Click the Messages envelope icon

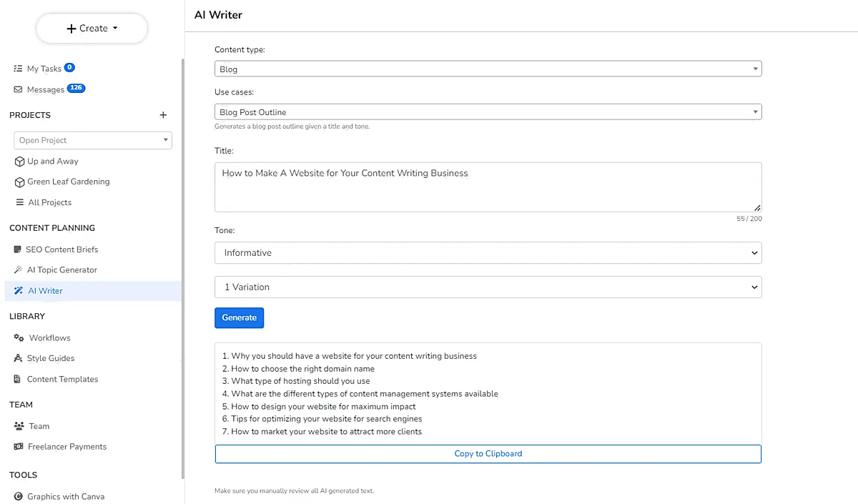pos(18,89)
